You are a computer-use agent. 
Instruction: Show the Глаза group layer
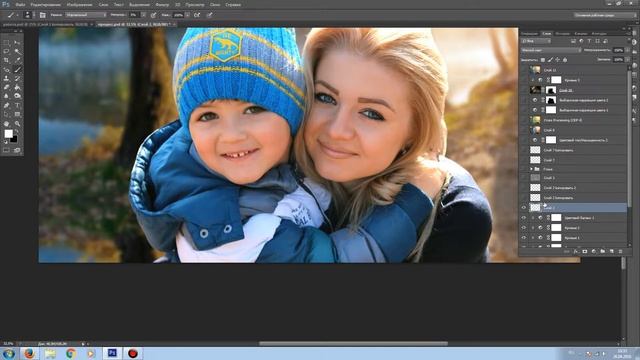[x=524, y=169]
